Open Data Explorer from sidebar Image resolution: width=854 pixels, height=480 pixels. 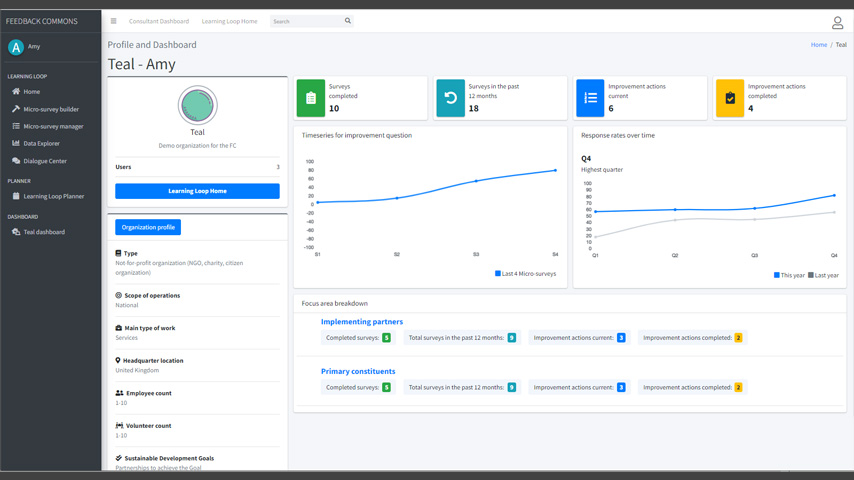[x=41, y=143]
